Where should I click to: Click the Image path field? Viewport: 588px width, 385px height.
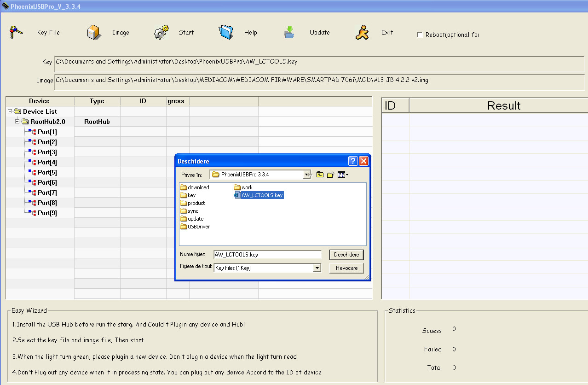tap(319, 82)
